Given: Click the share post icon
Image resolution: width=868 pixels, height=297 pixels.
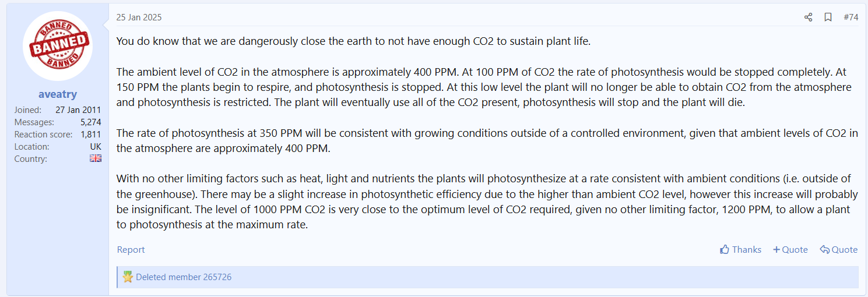Looking at the screenshot, I should click(808, 17).
